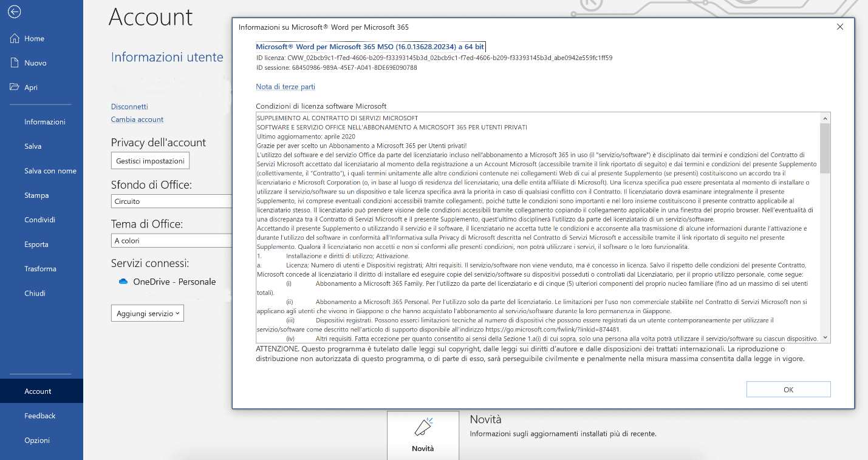Click the OneDrive cloud icon

123,282
